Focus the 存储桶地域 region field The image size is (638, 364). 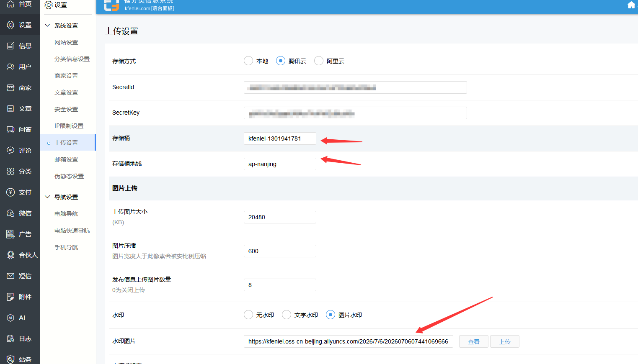coord(280,164)
